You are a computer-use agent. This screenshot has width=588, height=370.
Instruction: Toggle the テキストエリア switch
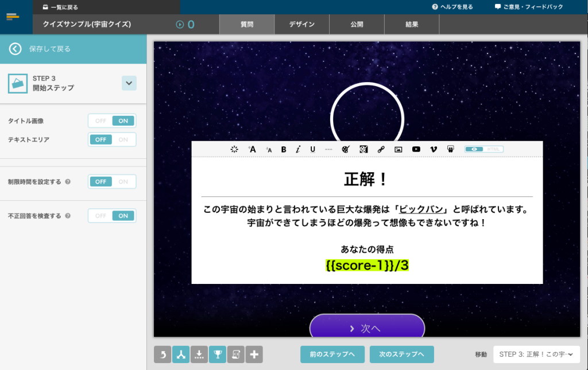pos(112,139)
